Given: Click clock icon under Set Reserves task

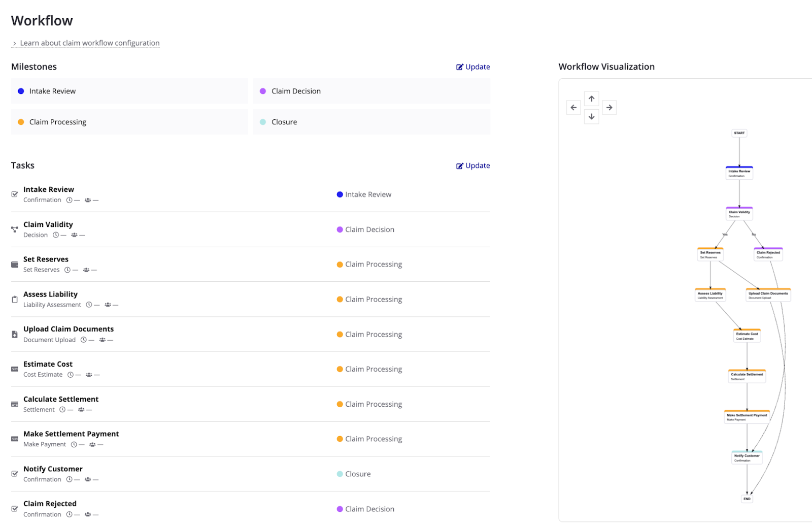Looking at the screenshot, I should pyautogui.click(x=67, y=270).
